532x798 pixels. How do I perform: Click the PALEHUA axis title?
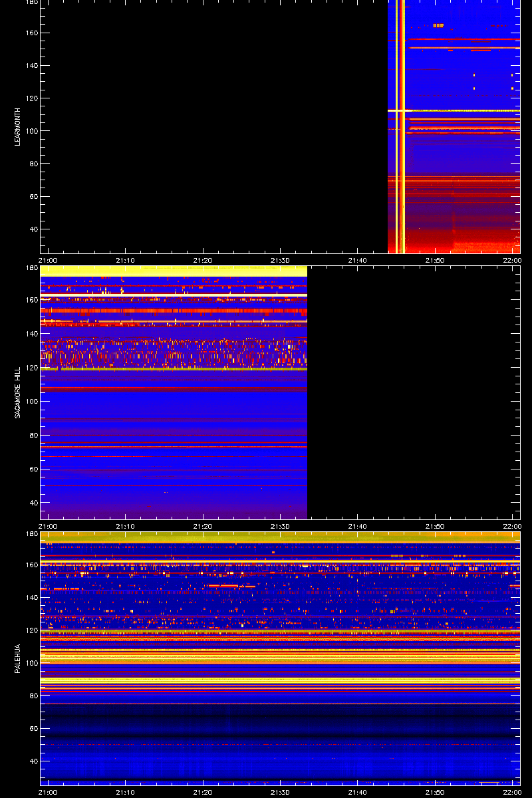click(x=19, y=658)
